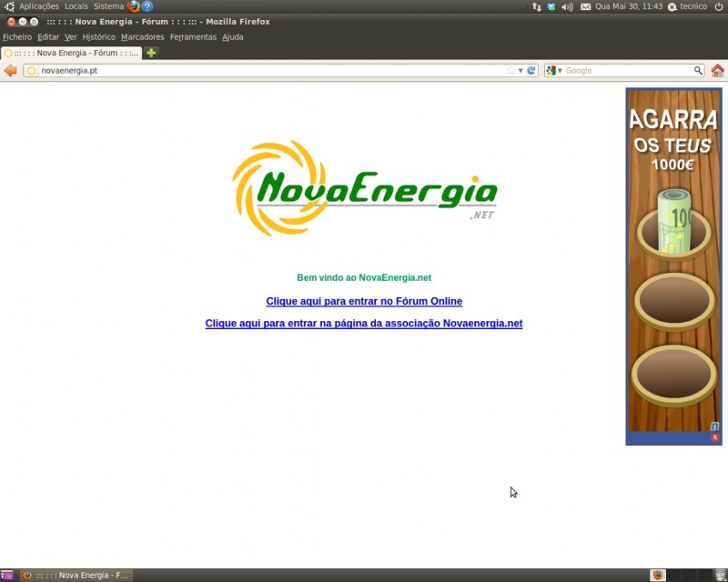Viewport: 728px width, 582px height.
Task: Close the ad with the red X
Action: (x=715, y=437)
